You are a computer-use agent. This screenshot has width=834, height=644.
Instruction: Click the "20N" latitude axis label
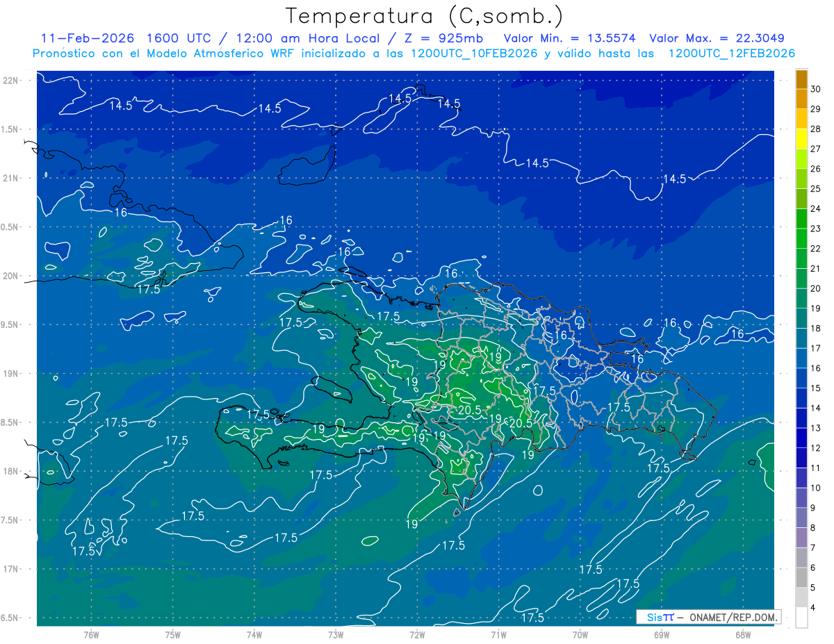(x=11, y=276)
